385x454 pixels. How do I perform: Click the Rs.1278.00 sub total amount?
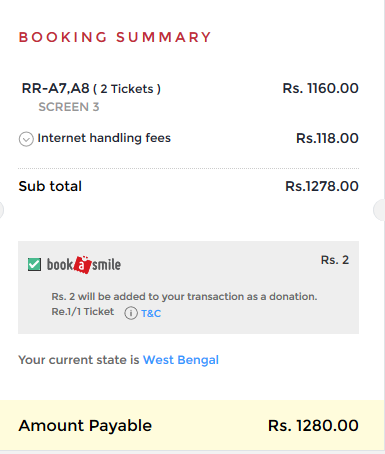pyautogui.click(x=322, y=186)
